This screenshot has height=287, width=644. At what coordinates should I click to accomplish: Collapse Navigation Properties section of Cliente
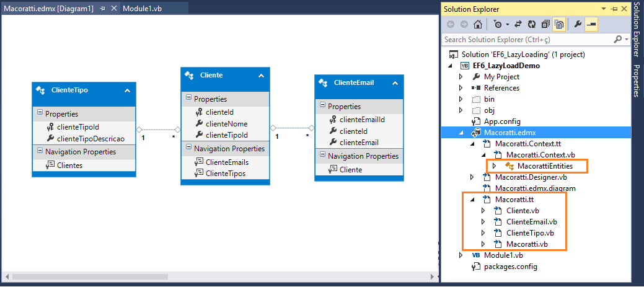[188, 147]
